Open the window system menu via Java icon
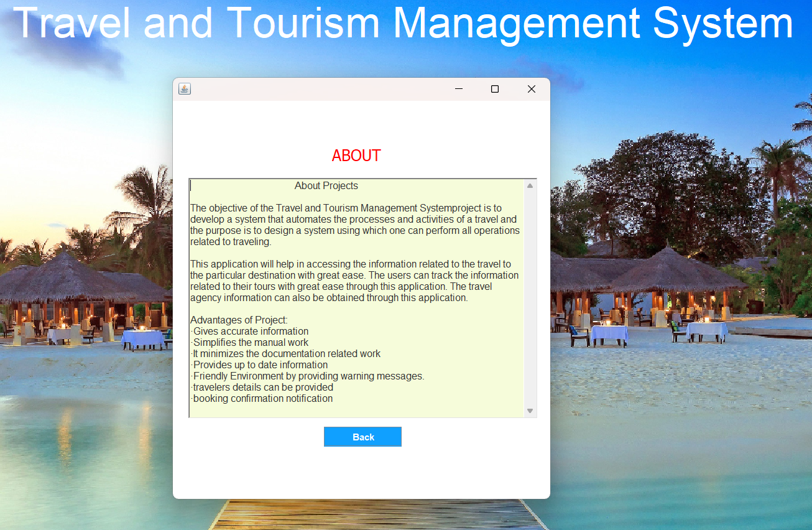Image resolution: width=812 pixels, height=530 pixels. [x=184, y=88]
